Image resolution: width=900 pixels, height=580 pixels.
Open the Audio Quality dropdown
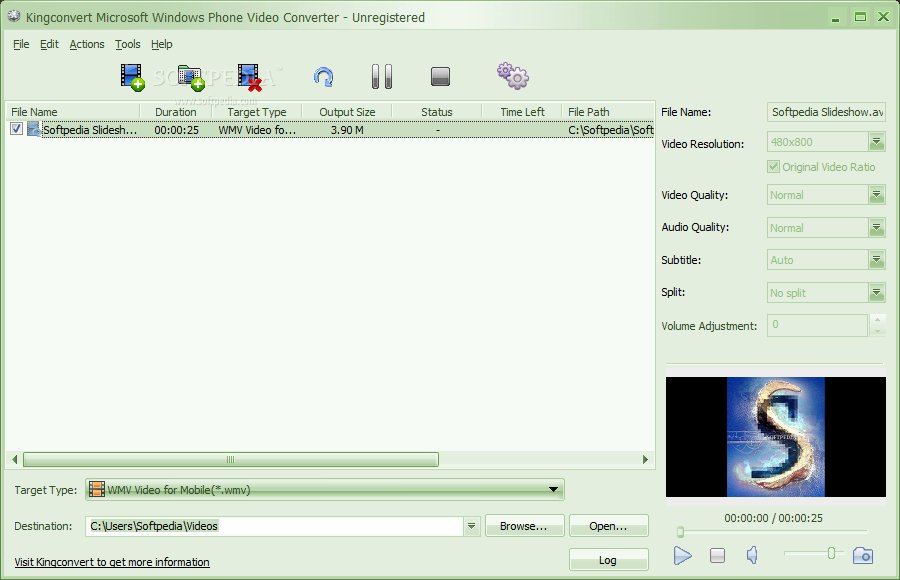click(x=876, y=228)
